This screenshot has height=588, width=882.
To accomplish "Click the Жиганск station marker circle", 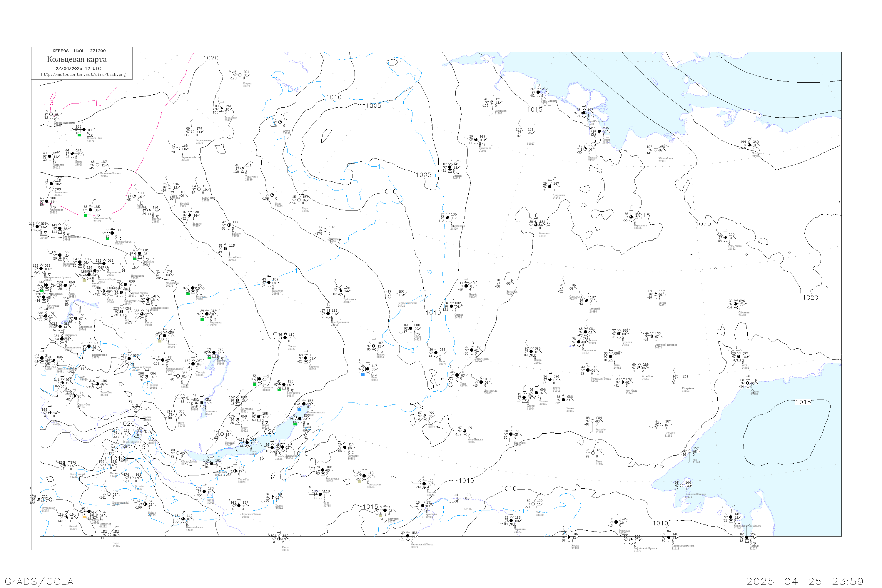I will [536, 225].
